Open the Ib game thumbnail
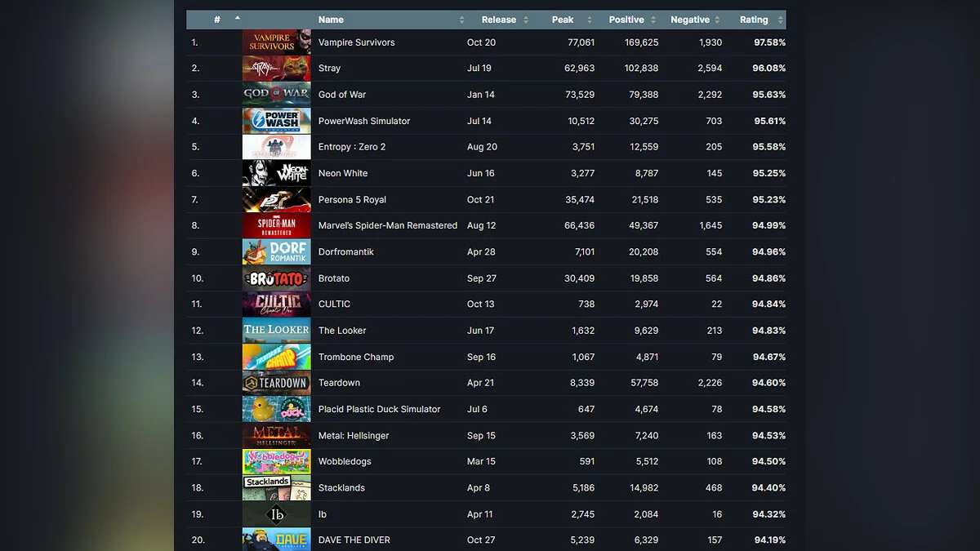Screen dimensions: 980x551 pyautogui.click(x=277, y=514)
